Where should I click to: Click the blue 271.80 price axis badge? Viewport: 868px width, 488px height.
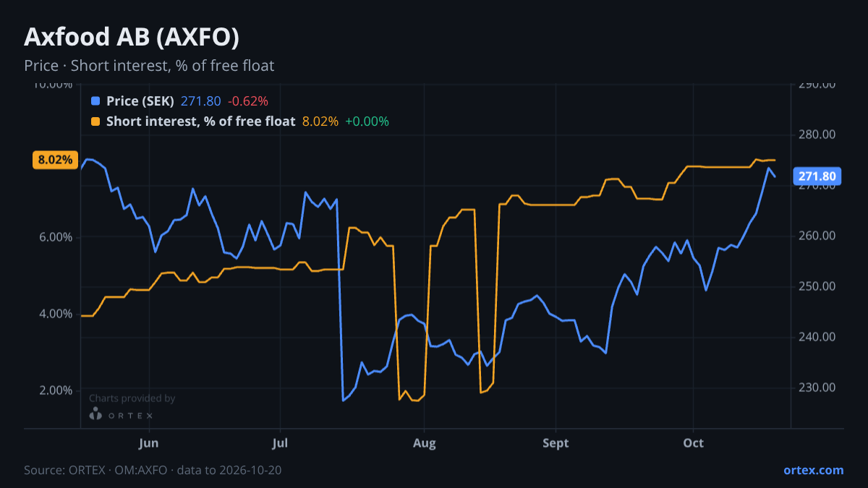[x=818, y=176]
